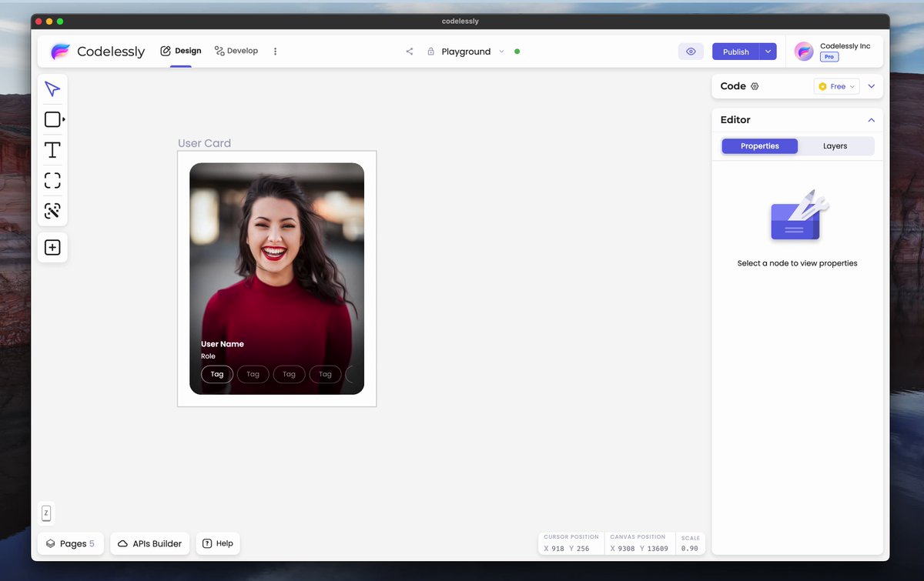The height and width of the screenshot is (581, 924).
Task: Open the Pages panel button
Action: [70, 543]
